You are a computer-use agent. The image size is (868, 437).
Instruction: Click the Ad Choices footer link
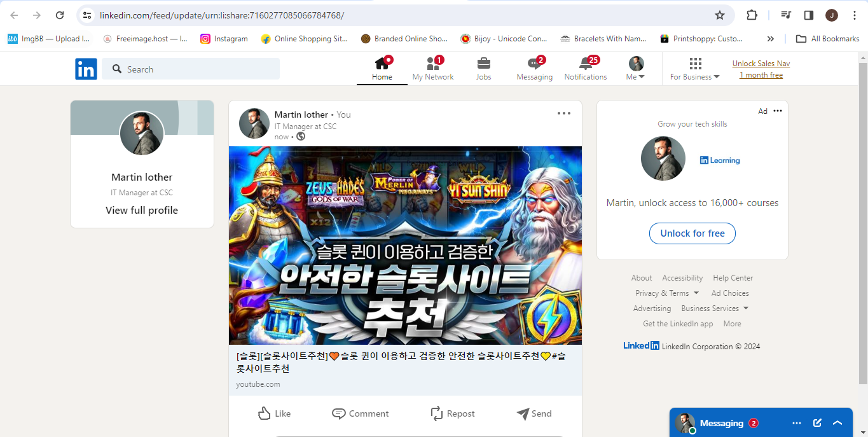coord(730,293)
